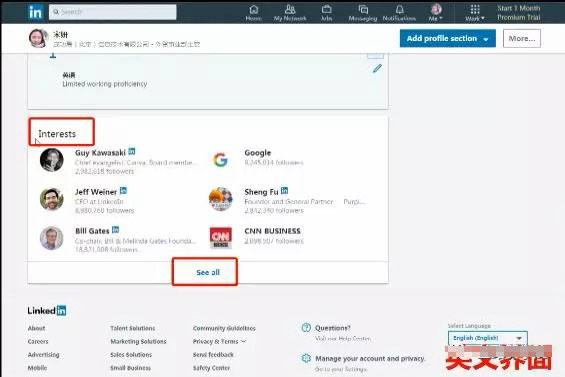
Task: Open Marketing Solutions footer link
Action: point(138,341)
